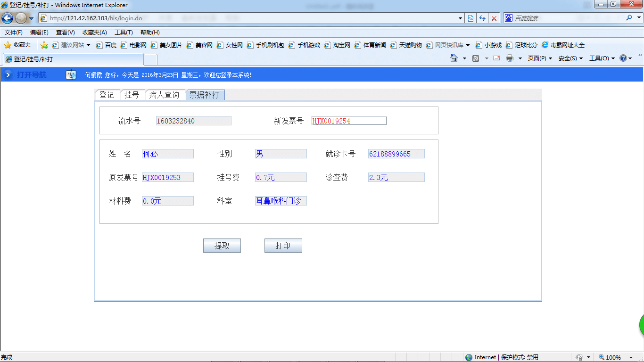Open the address bar history dropdown
The image size is (644, 362).
point(460,18)
